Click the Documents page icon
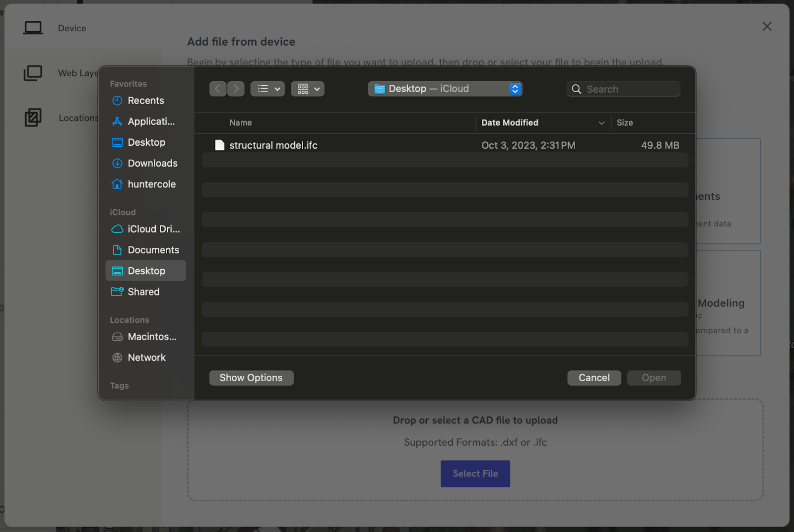The image size is (794, 532). pos(117,250)
